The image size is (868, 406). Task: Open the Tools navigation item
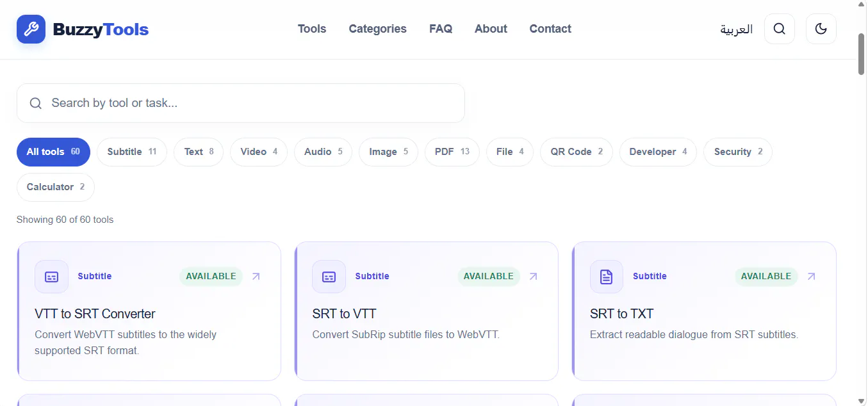click(x=312, y=29)
